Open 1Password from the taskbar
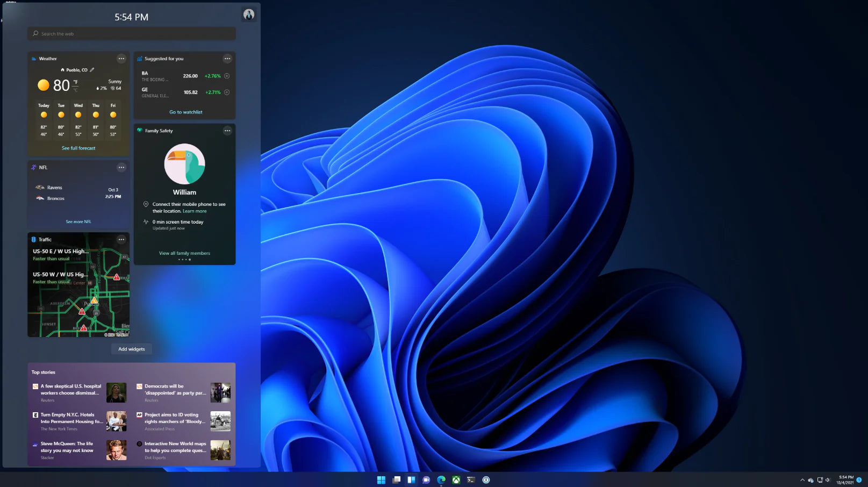Image resolution: width=868 pixels, height=487 pixels. point(486,479)
